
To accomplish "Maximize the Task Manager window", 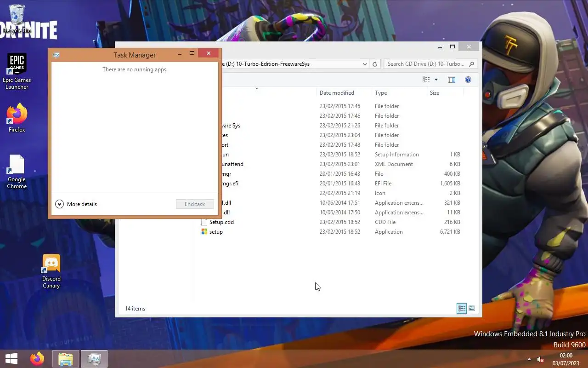I will pos(192,53).
